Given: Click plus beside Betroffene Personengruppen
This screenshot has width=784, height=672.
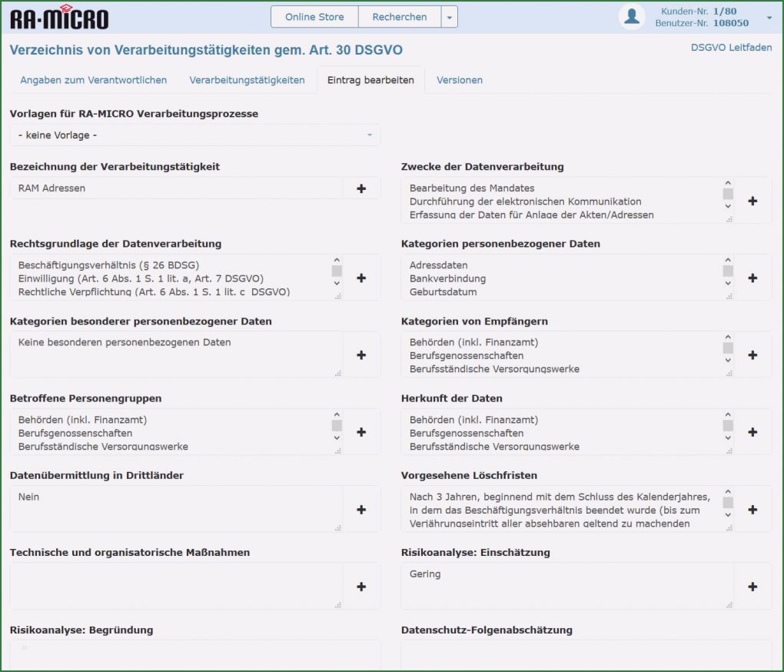Looking at the screenshot, I should 361,432.
